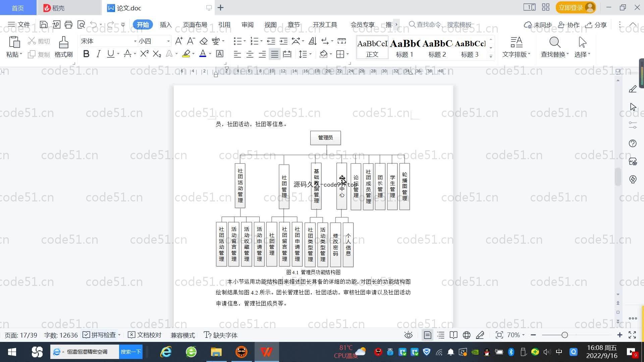Click the 协作 collaborate button
Viewport: 644px width, 362px height.
point(569,25)
